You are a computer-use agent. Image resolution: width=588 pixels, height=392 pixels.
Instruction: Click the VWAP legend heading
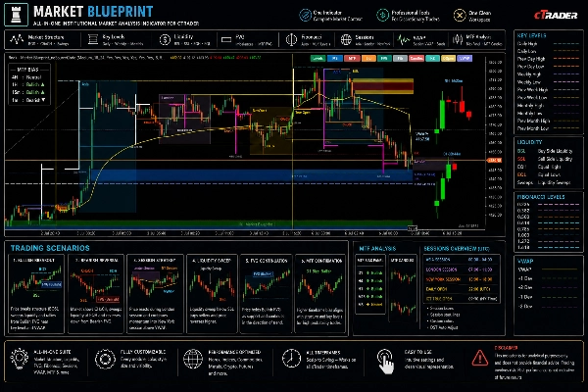coord(525,261)
